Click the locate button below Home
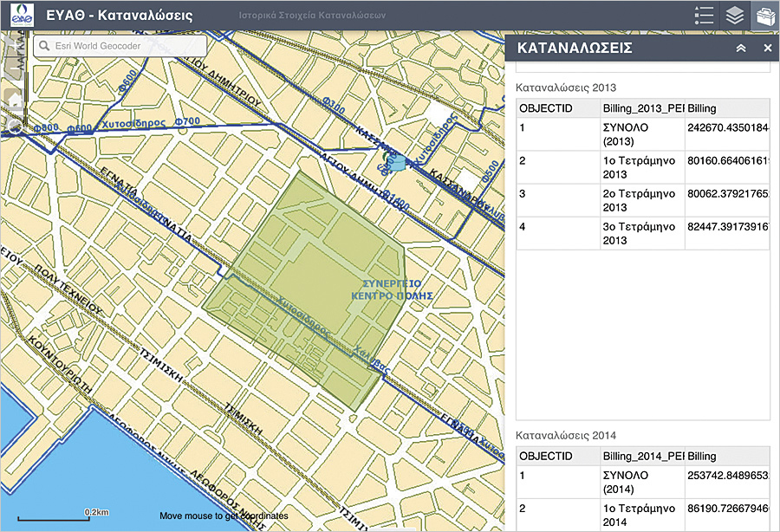 (x=13, y=127)
